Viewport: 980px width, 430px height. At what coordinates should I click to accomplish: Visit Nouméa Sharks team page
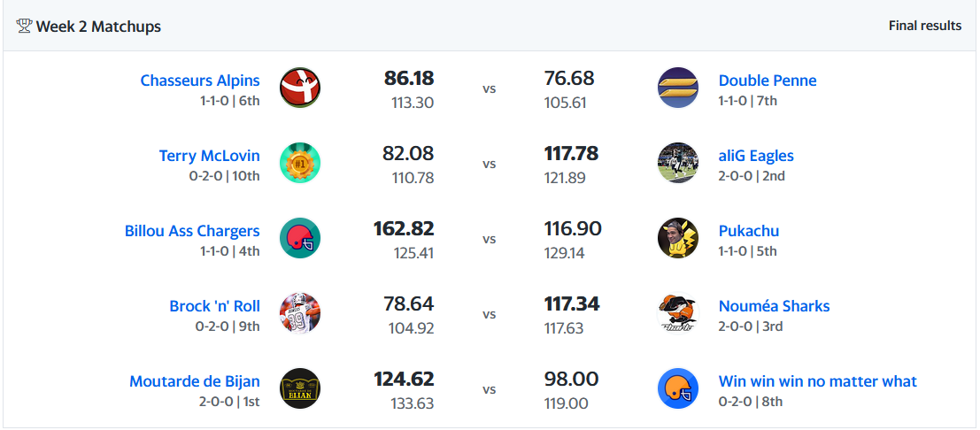pyautogui.click(x=774, y=306)
